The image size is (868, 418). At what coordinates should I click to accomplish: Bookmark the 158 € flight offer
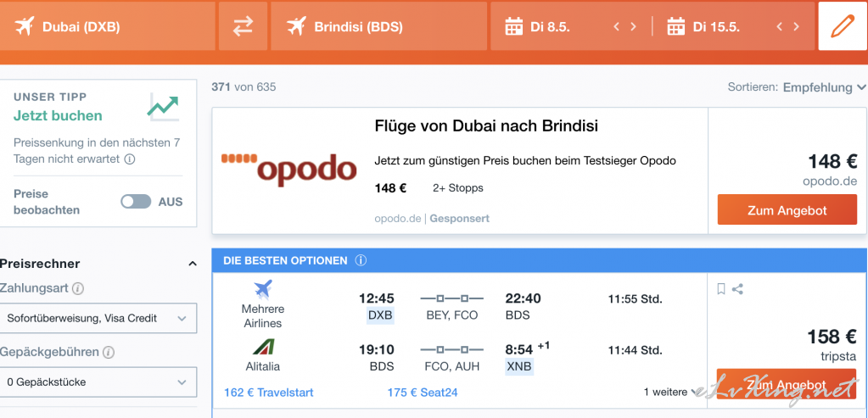pyautogui.click(x=720, y=288)
